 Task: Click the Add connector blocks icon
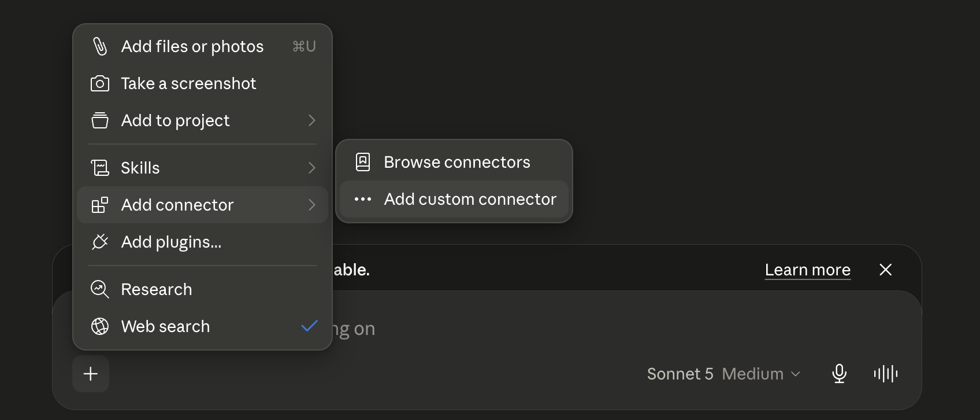point(100,205)
